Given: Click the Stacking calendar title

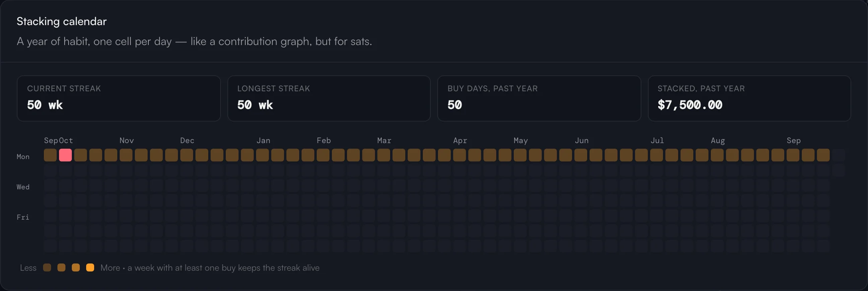Looking at the screenshot, I should pyautogui.click(x=62, y=22).
